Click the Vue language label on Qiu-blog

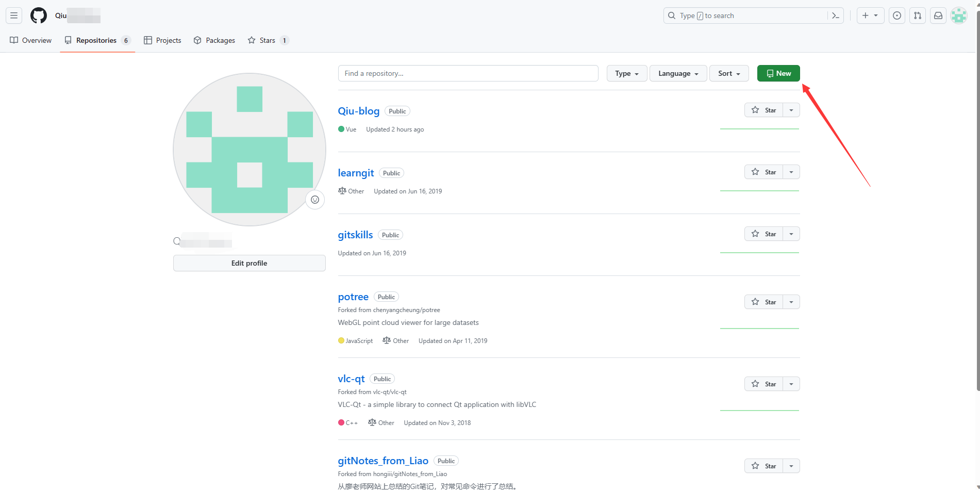coord(347,129)
